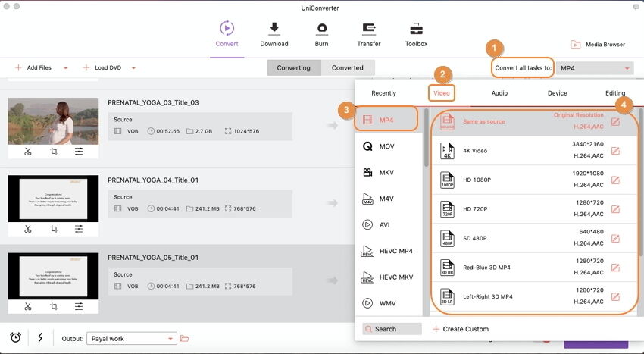Toggle high speed conversion lightning icon
The image size is (644, 354).
point(40,337)
